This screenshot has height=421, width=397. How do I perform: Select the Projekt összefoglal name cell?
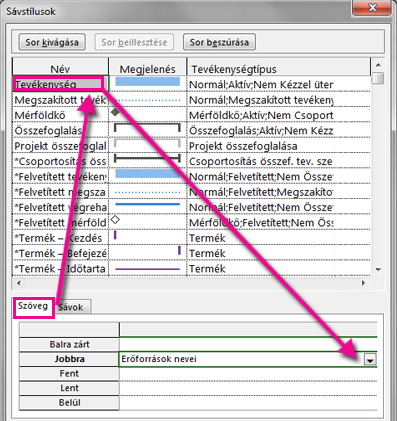pyautogui.click(x=60, y=146)
